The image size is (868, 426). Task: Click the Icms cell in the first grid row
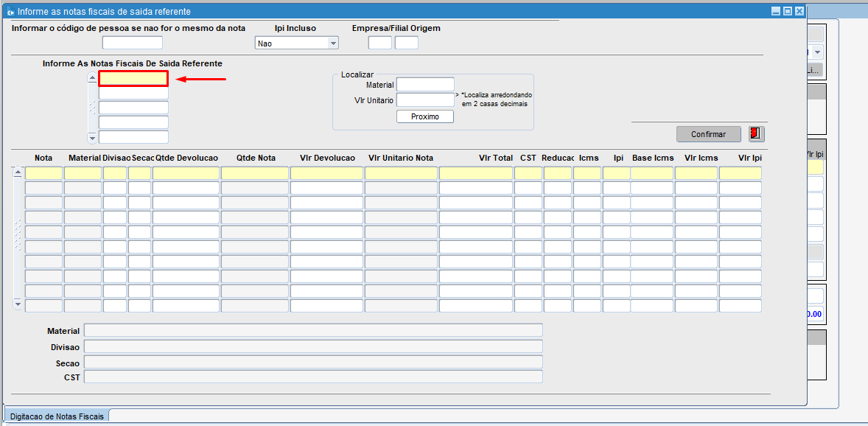[x=587, y=173]
